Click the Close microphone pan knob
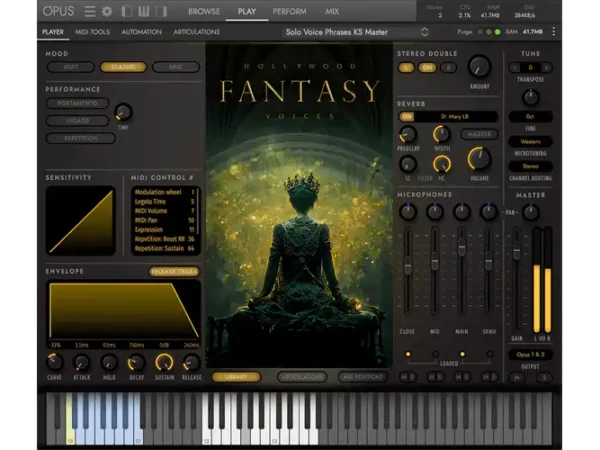Image resolution: width=600 pixels, height=450 pixels. pos(408,212)
